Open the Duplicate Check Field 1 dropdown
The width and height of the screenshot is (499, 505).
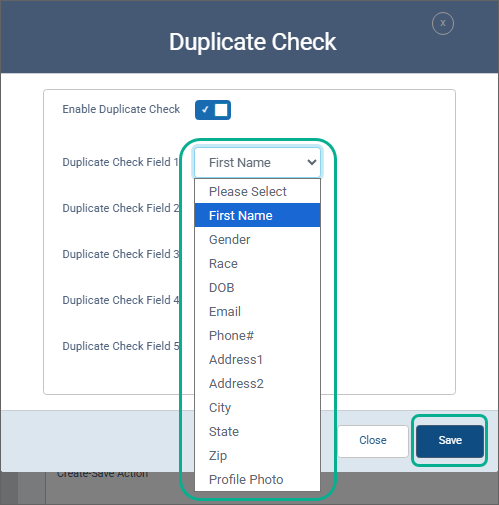(x=257, y=163)
